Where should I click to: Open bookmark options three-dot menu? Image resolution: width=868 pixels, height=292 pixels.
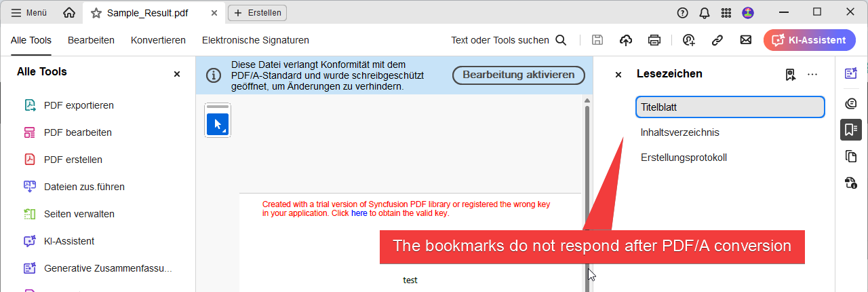coord(812,75)
